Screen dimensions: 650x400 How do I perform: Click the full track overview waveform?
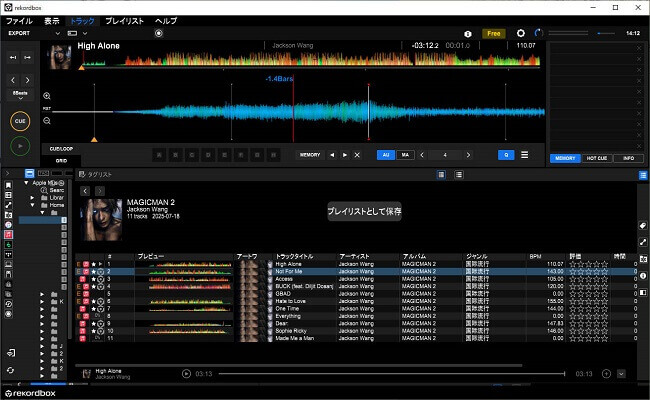[x=311, y=58]
